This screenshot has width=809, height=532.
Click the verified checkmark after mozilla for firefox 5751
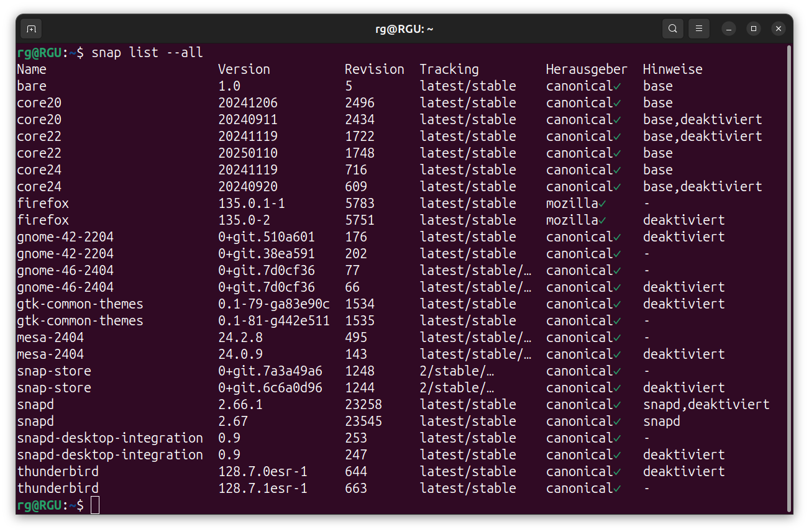[602, 220]
